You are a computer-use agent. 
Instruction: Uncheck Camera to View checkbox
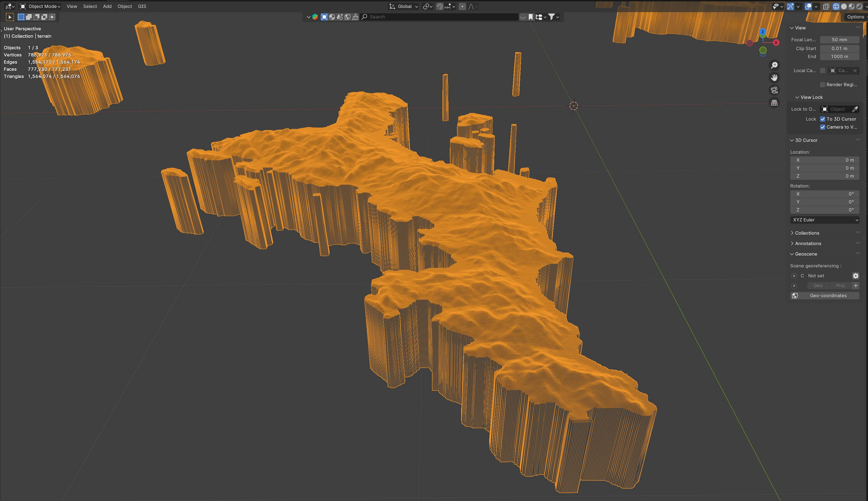[x=823, y=127]
